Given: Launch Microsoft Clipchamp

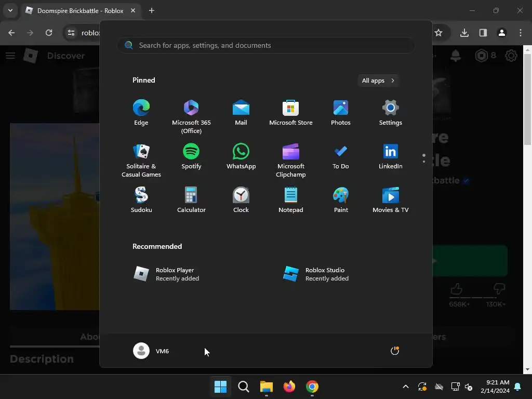Looking at the screenshot, I should pos(291,160).
